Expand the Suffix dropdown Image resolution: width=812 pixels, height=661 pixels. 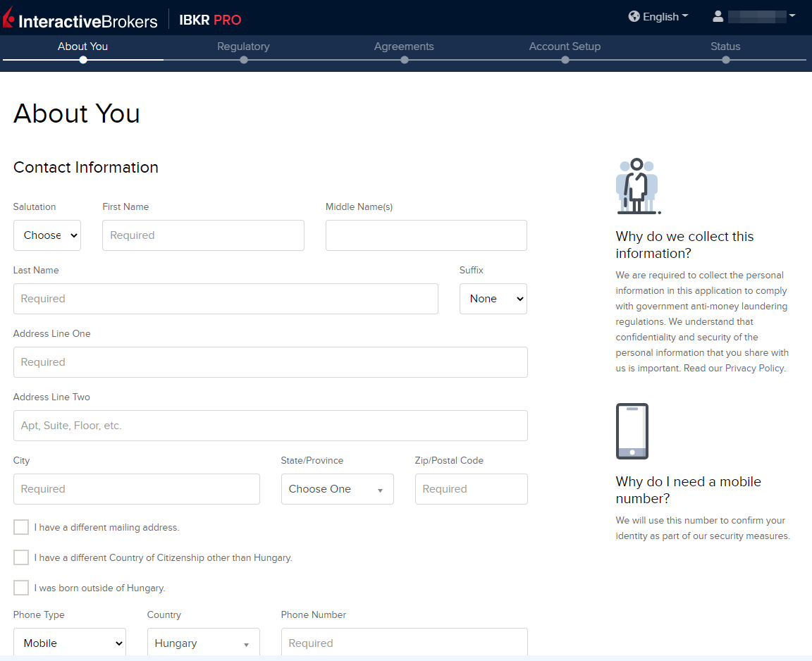coord(493,299)
